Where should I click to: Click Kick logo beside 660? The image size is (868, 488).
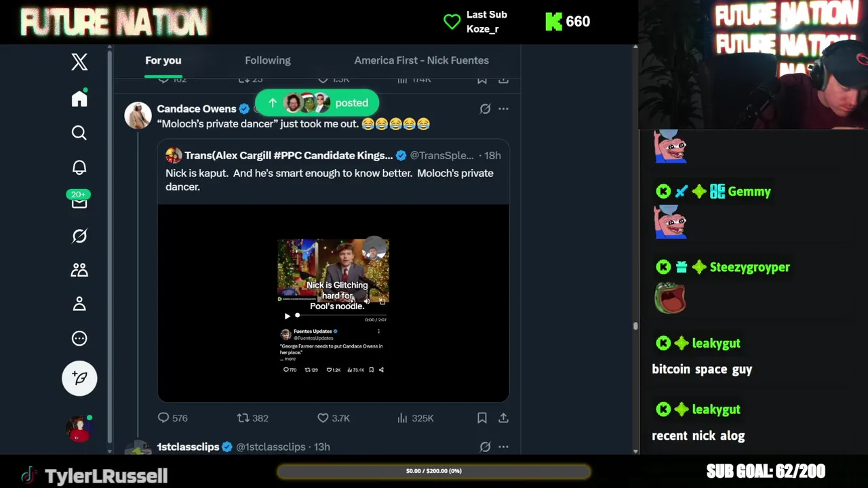tap(554, 22)
